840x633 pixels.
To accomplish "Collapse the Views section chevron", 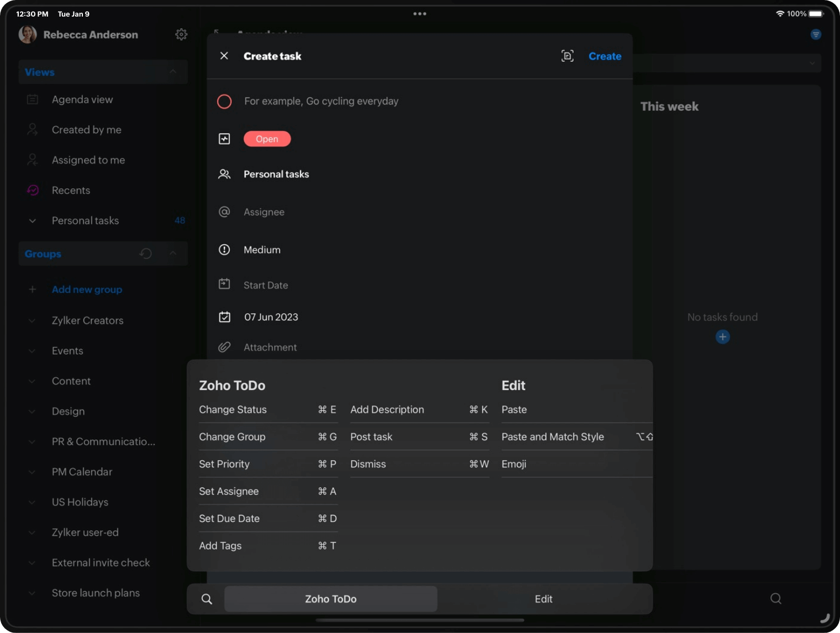I will tap(173, 72).
